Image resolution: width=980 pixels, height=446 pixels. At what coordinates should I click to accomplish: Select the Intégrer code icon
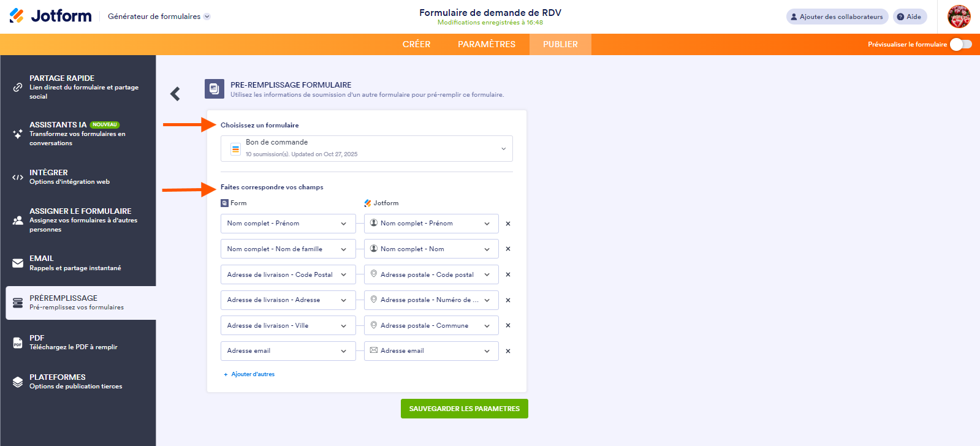[x=18, y=177]
